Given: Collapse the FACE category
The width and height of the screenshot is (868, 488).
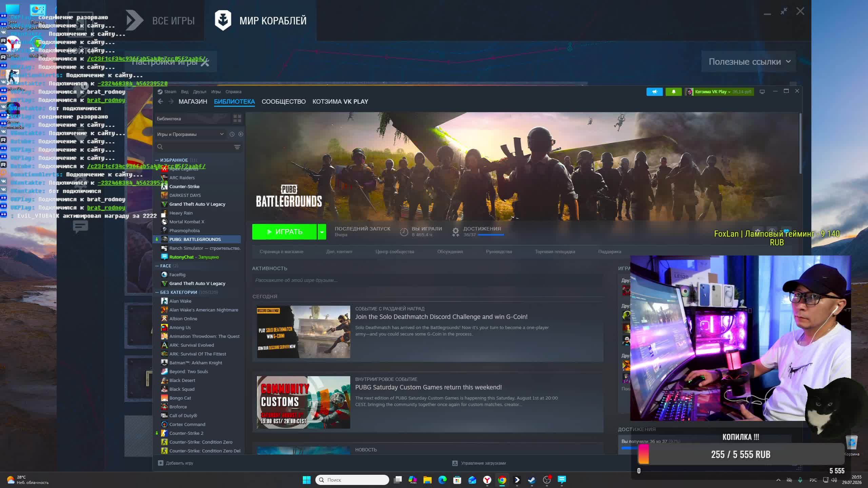Looking at the screenshot, I should coord(157,266).
